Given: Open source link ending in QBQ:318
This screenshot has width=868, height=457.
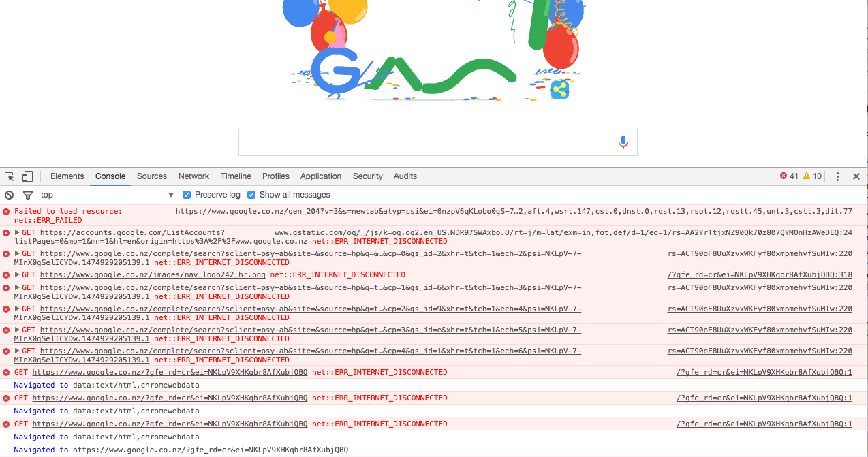Looking at the screenshot, I should click(x=760, y=275).
